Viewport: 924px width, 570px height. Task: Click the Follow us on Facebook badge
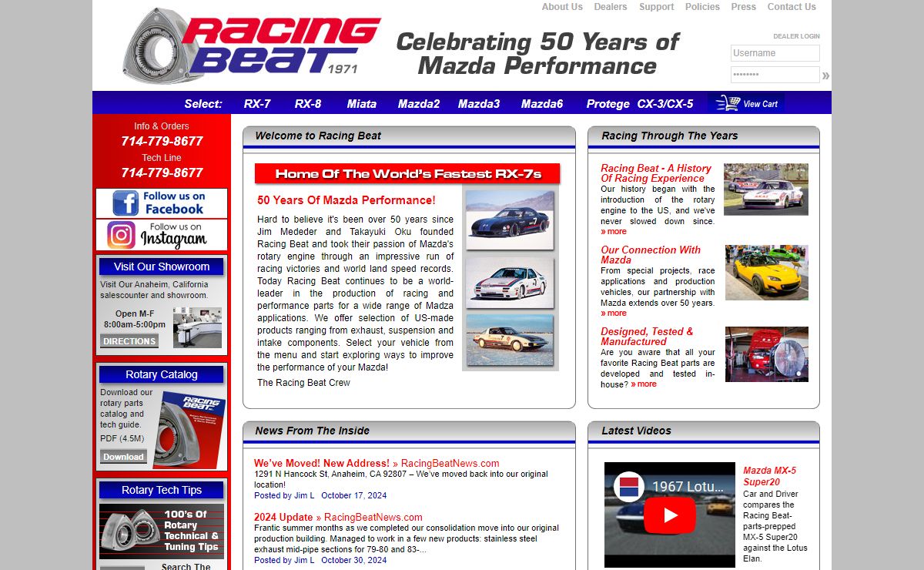162,203
